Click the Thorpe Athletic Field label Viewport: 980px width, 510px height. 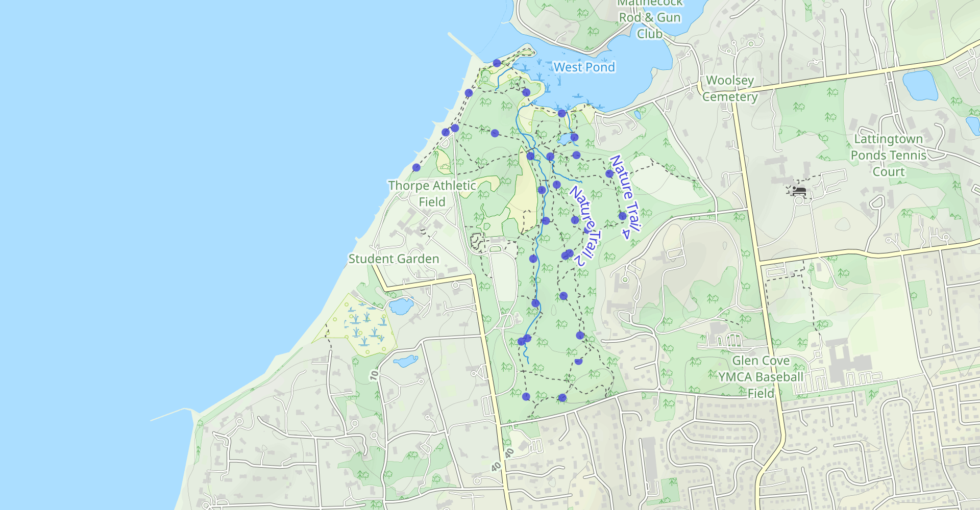(x=432, y=193)
